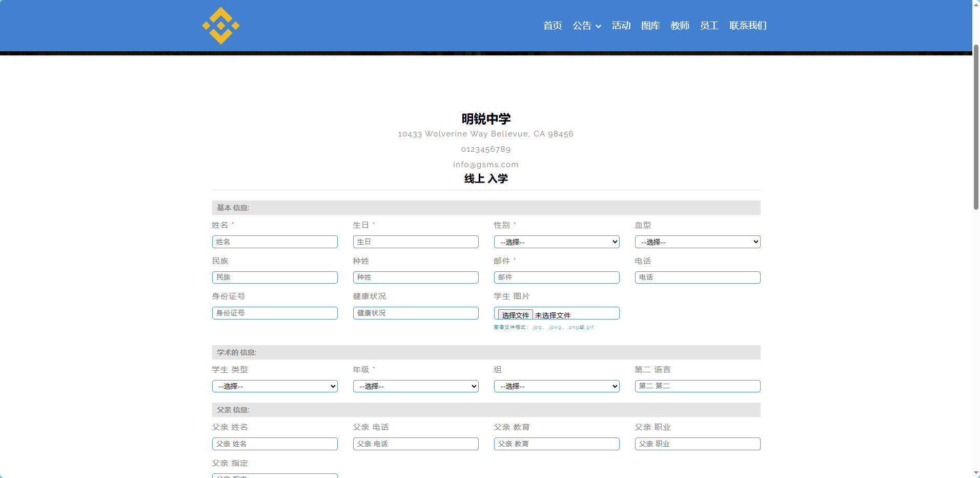Expand the 性别 dropdown
The width and height of the screenshot is (980, 478).
[557, 242]
